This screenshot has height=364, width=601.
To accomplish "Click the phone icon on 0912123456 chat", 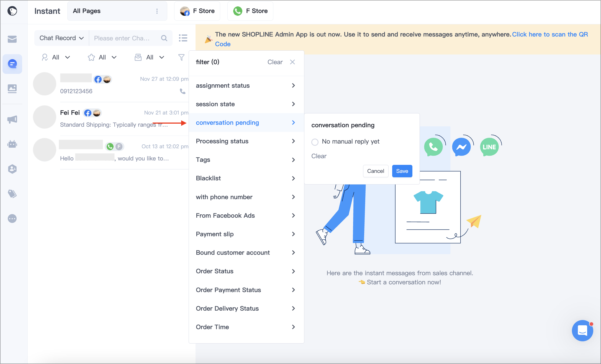I will (183, 91).
